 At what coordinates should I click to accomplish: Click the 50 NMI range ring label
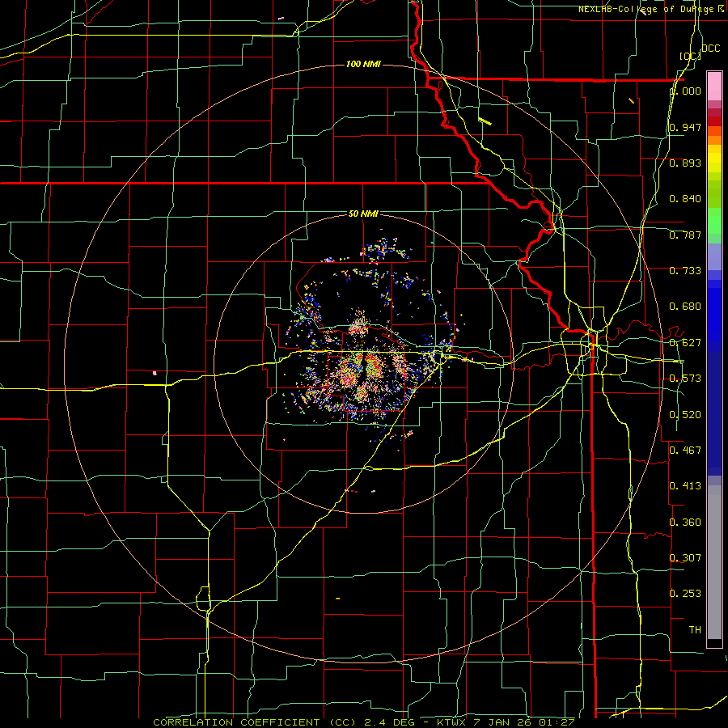click(363, 214)
